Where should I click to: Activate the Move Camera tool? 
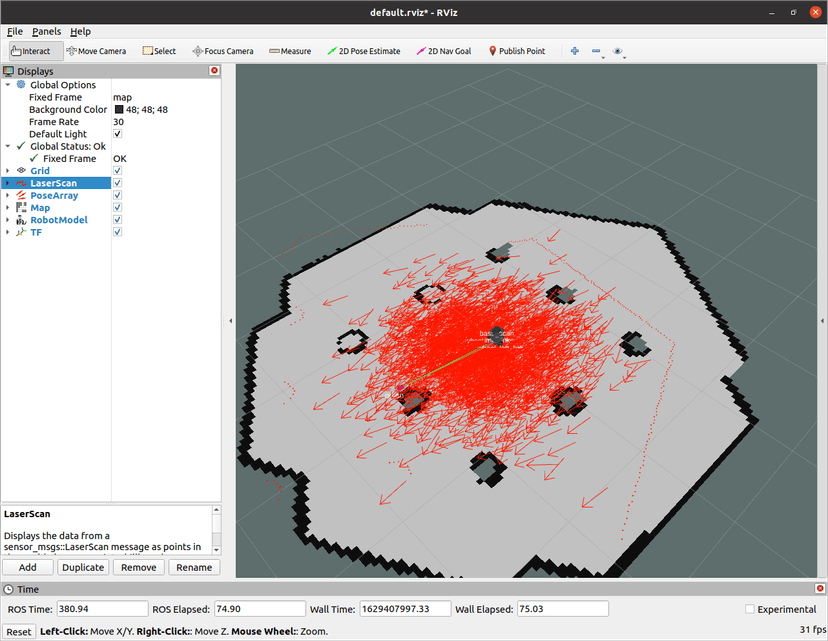(x=96, y=51)
